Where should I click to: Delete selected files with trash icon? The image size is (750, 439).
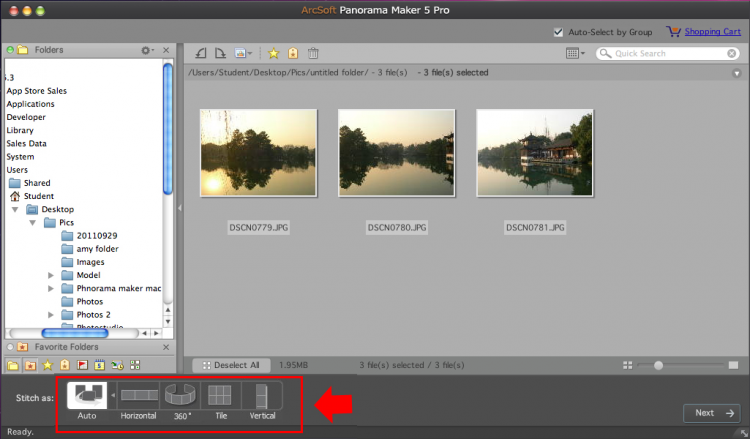(x=313, y=53)
